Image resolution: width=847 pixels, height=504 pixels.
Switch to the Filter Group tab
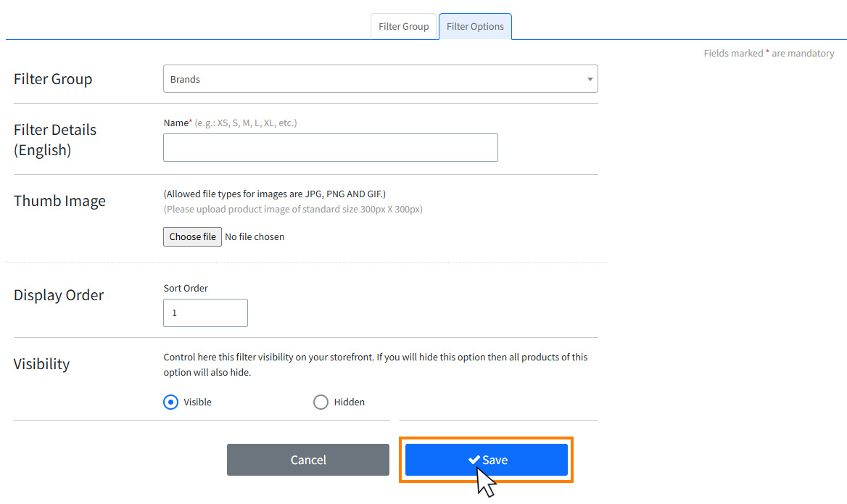coord(403,26)
